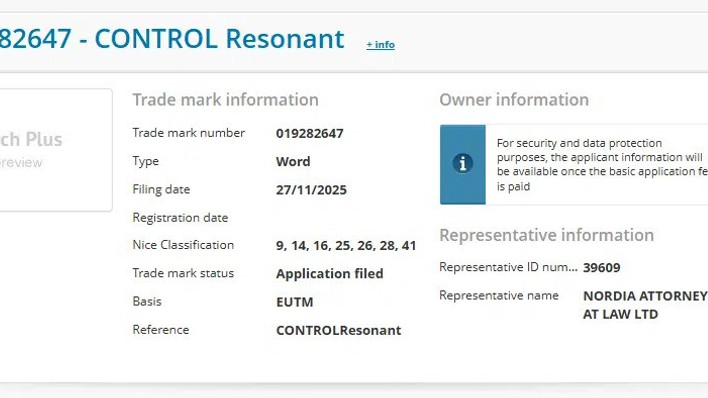This screenshot has height=398, width=708.
Task: Click the Owner information heading
Action: (514, 100)
